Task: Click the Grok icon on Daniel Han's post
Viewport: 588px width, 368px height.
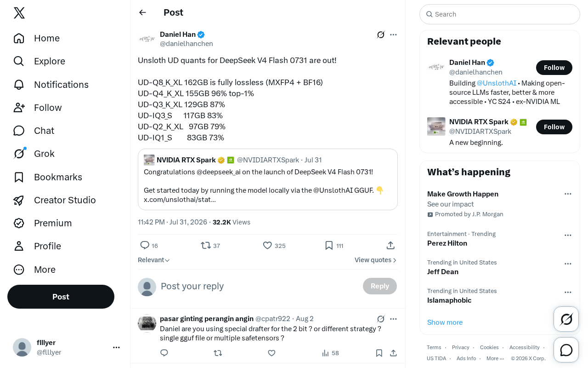Action: (381, 34)
